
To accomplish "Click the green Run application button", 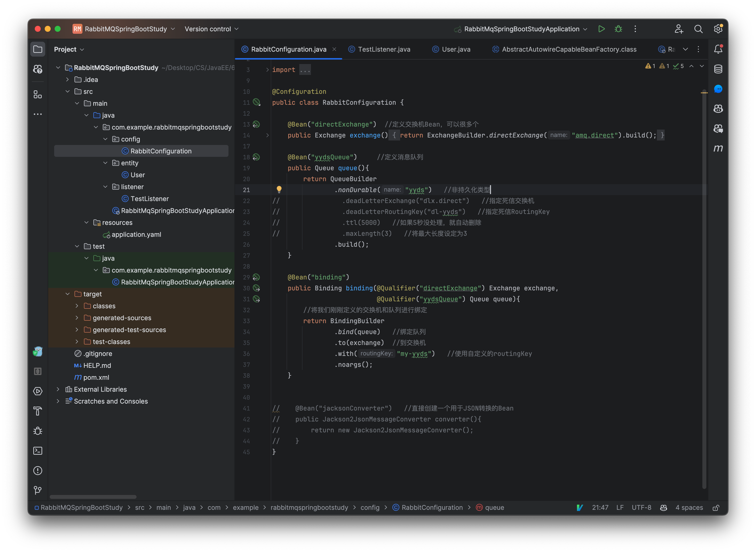I will (x=601, y=29).
